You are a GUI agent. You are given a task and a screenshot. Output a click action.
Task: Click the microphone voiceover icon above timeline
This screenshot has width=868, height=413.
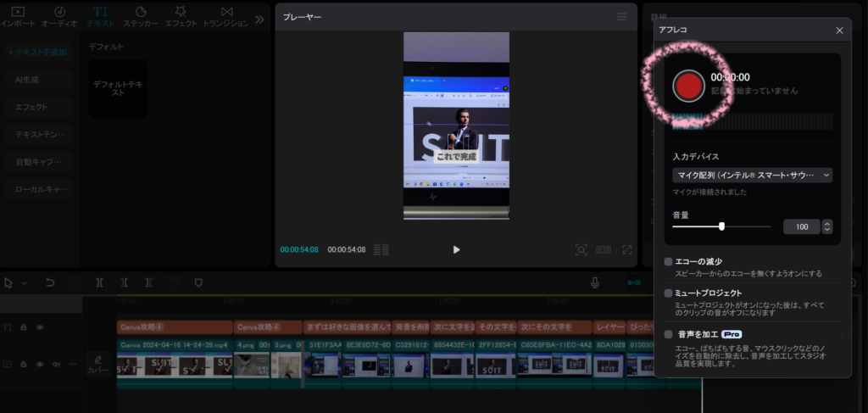594,283
